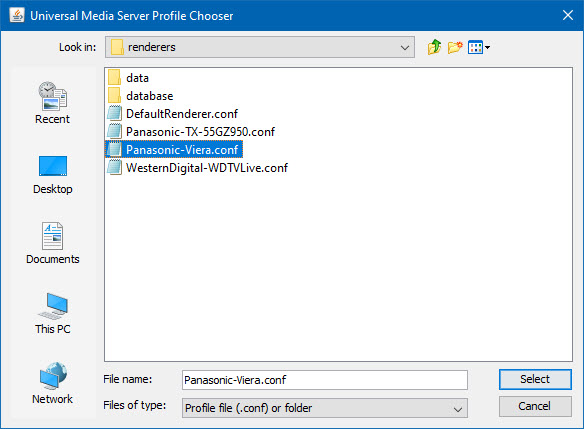Browse the Network location
Image resolution: width=584 pixels, height=429 pixels.
pyautogui.click(x=53, y=383)
